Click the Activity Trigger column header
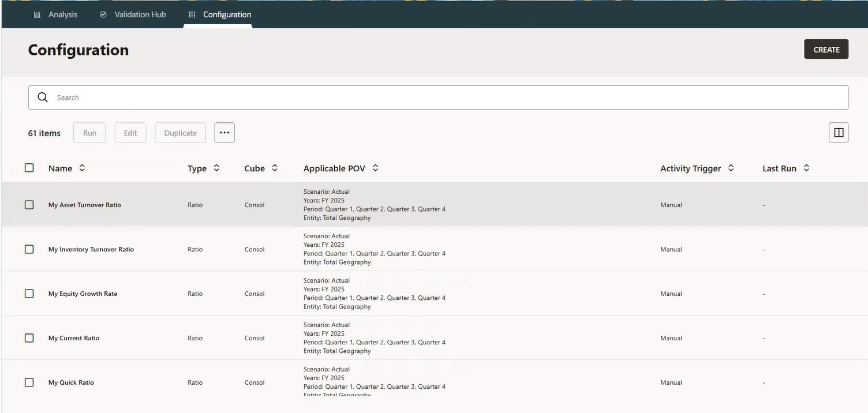Image resolution: width=868 pixels, height=413 pixels. pyautogui.click(x=691, y=168)
